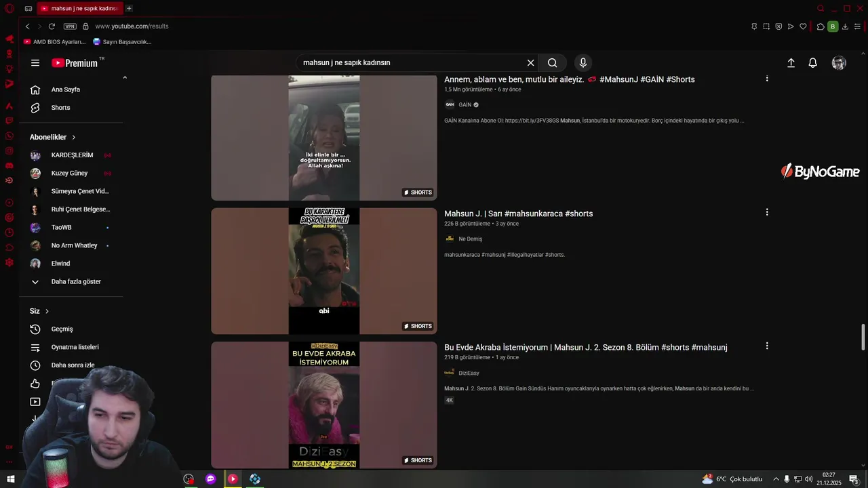Click the green B extension icon
Screen dimensions: 868x488
point(833,26)
